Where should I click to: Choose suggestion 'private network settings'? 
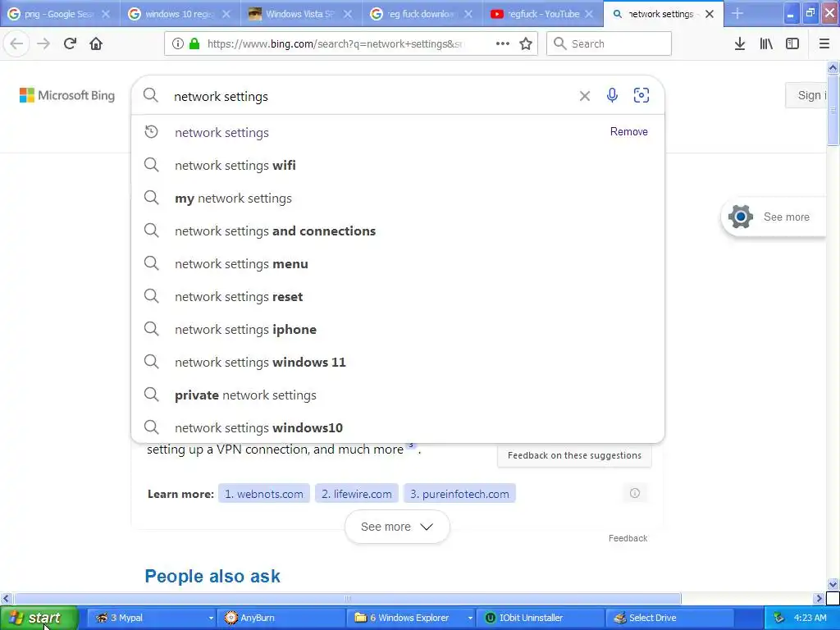[398, 395]
